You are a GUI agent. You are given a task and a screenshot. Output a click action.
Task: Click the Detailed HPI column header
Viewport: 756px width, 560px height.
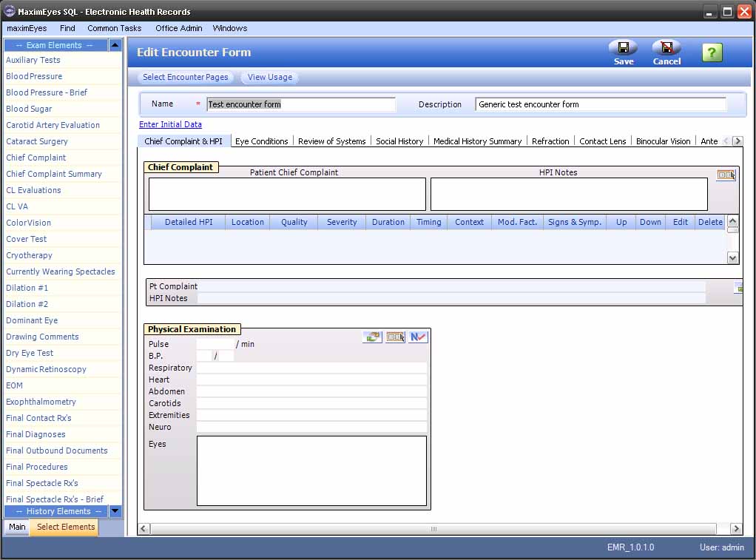click(x=189, y=222)
